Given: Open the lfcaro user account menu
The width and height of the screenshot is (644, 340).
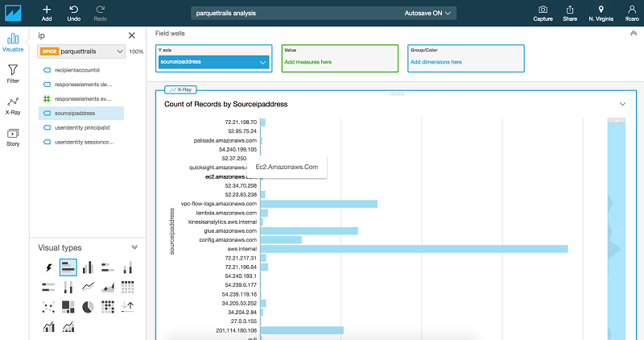Looking at the screenshot, I should (632, 13).
